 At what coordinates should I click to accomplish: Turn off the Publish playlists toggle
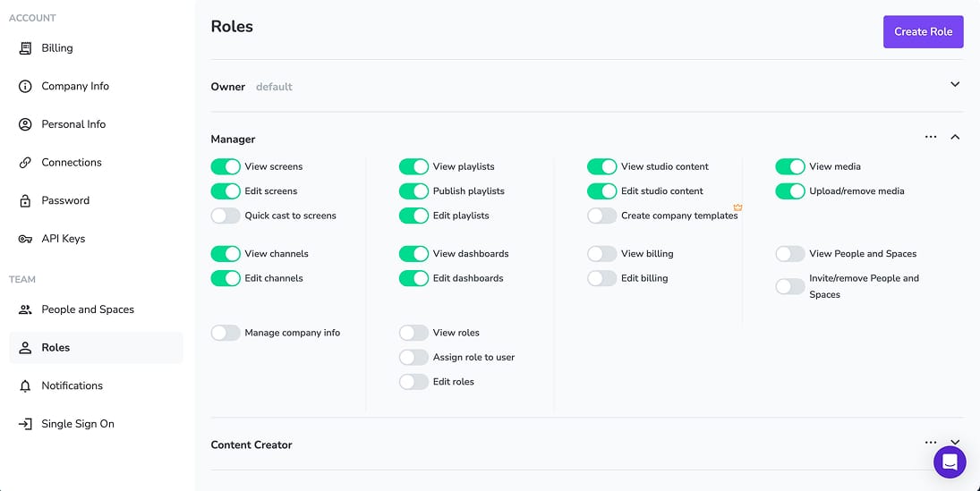click(413, 191)
